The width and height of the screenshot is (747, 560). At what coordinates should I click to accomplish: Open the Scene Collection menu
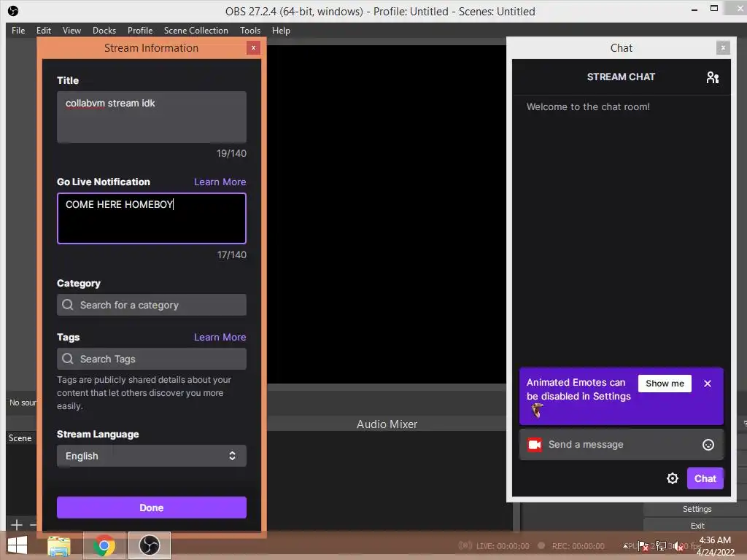pos(196,31)
